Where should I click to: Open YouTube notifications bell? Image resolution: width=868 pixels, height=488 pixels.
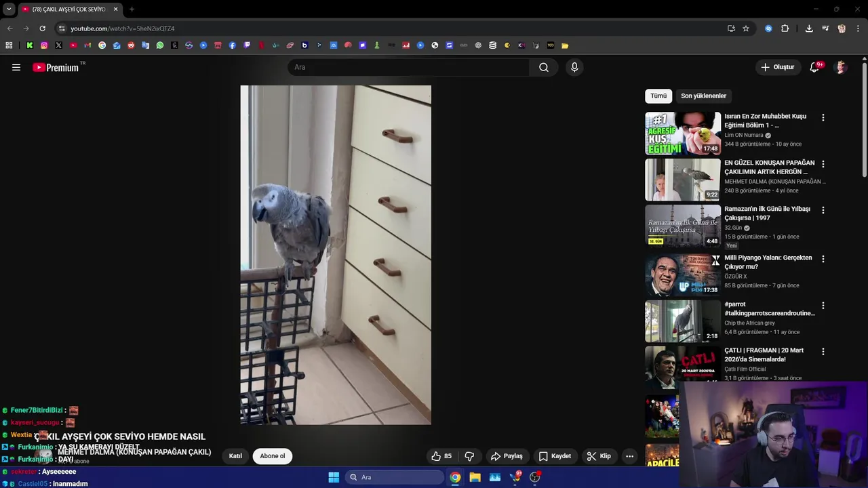tap(815, 67)
